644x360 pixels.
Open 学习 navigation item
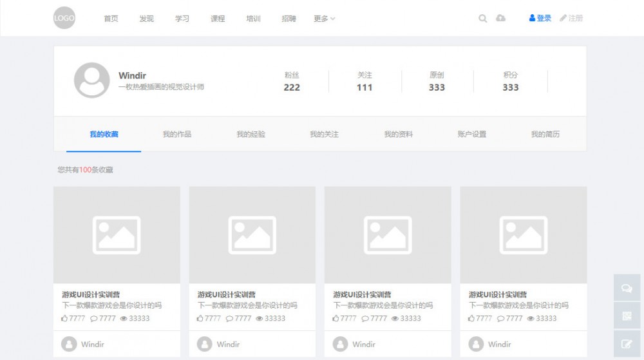(x=182, y=19)
